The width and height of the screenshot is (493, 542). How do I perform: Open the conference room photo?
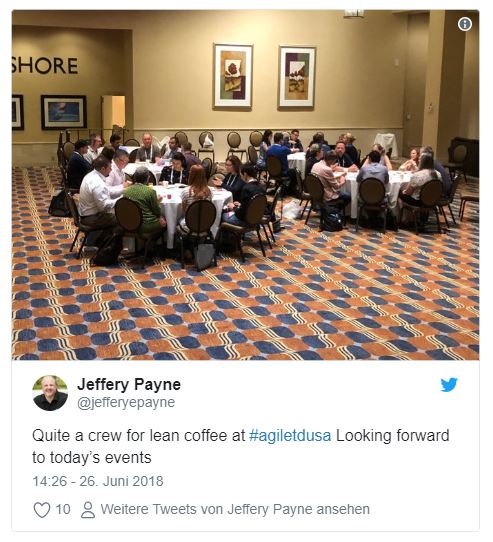coord(245,185)
